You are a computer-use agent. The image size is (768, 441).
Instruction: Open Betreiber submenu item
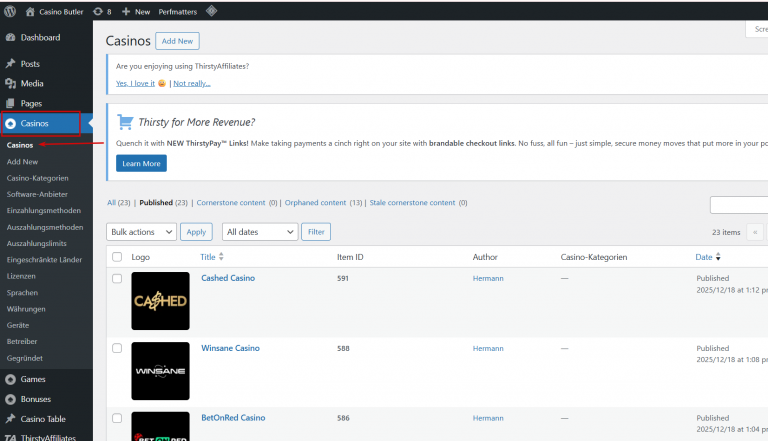coord(22,342)
